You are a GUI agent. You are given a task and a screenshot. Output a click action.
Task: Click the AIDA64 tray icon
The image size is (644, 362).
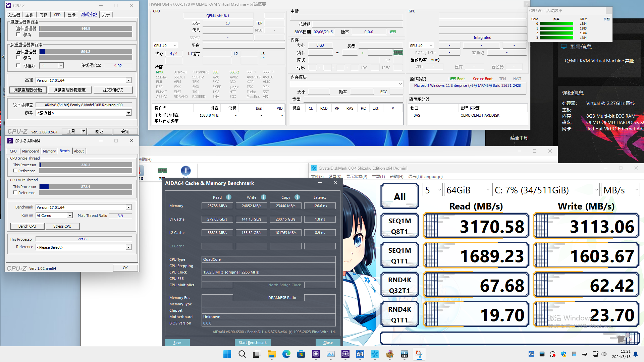point(531,354)
